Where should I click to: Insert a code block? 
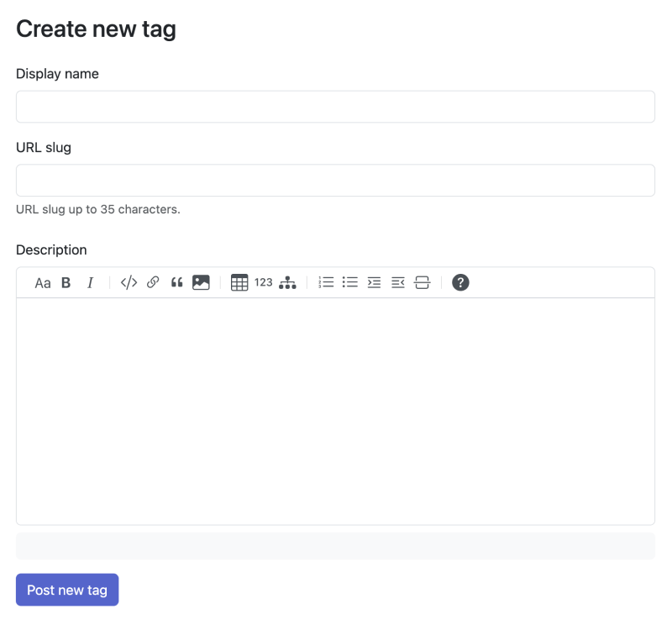click(129, 283)
